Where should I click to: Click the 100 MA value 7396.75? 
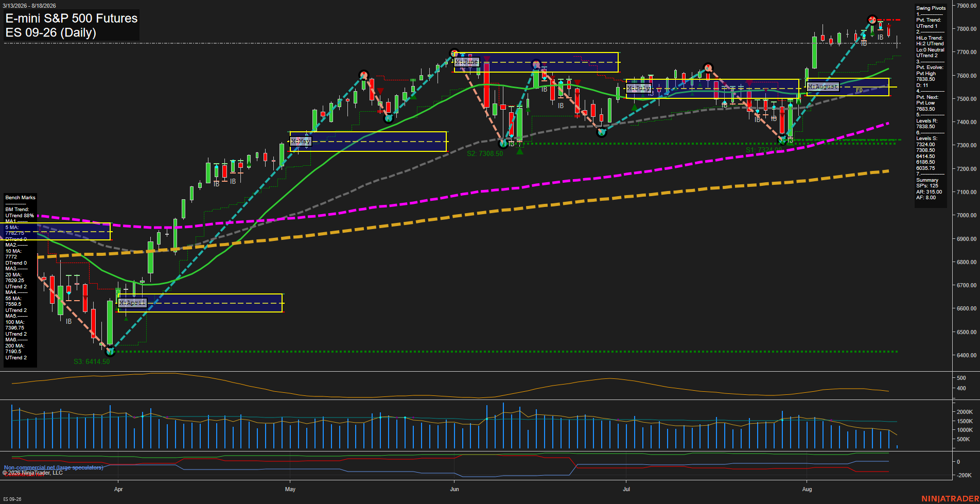15,328
